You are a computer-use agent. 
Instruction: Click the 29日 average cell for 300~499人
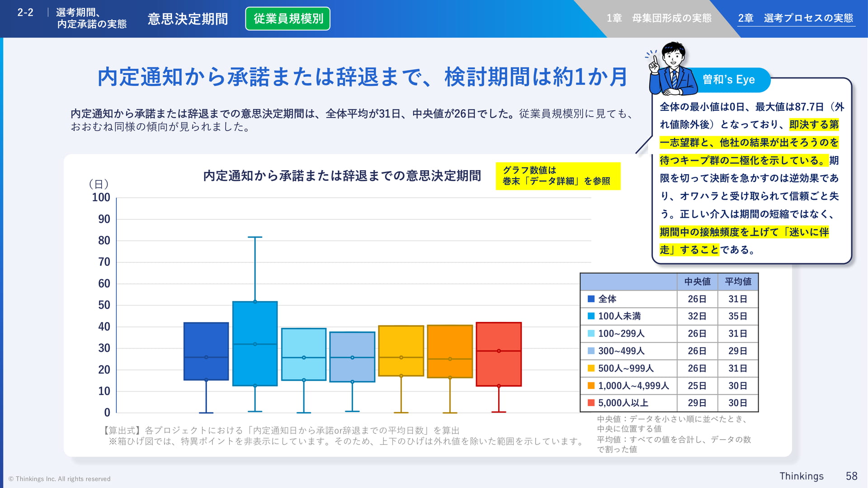[738, 351]
